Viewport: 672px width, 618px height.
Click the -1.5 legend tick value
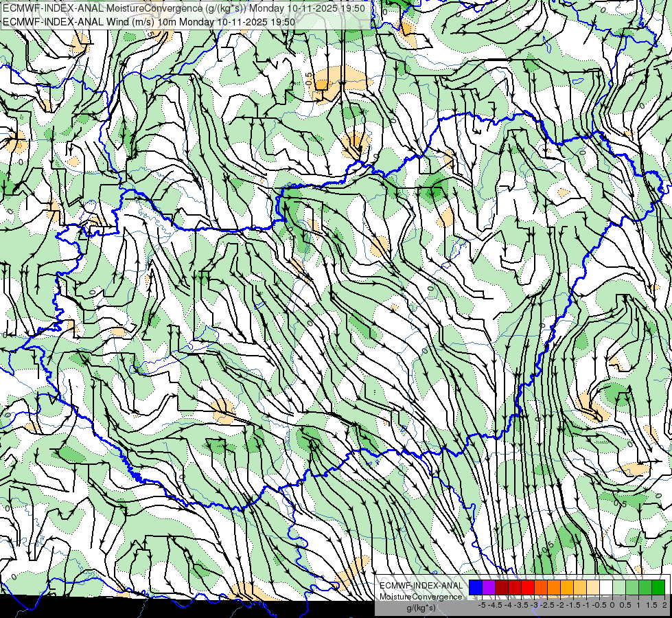coord(573,605)
